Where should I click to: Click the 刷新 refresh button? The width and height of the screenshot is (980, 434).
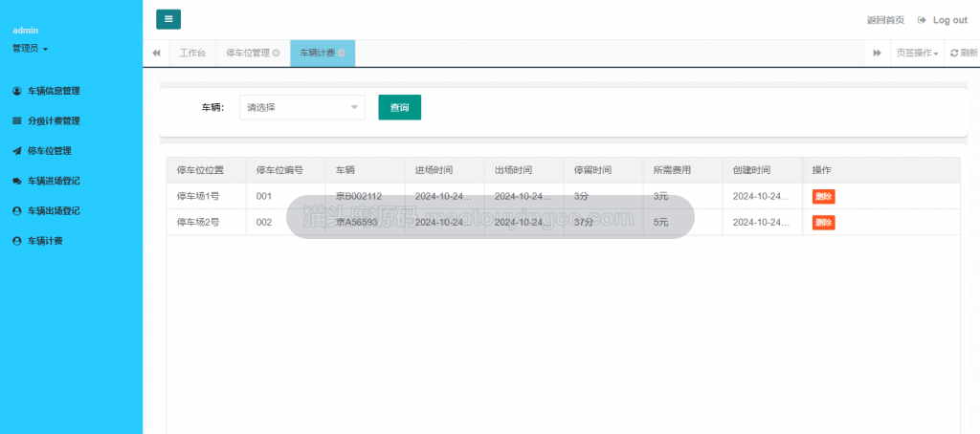click(x=963, y=54)
